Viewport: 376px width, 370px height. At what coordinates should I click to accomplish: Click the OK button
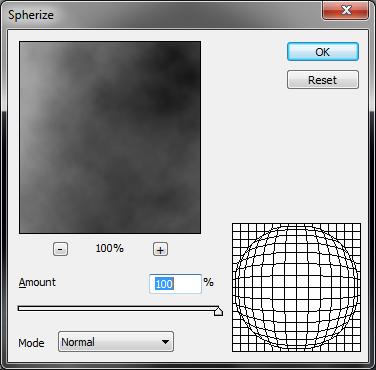(323, 52)
